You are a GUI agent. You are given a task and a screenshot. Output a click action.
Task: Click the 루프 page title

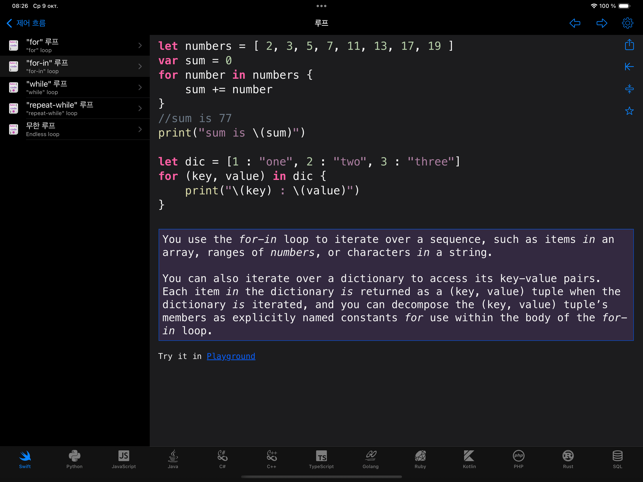click(322, 23)
